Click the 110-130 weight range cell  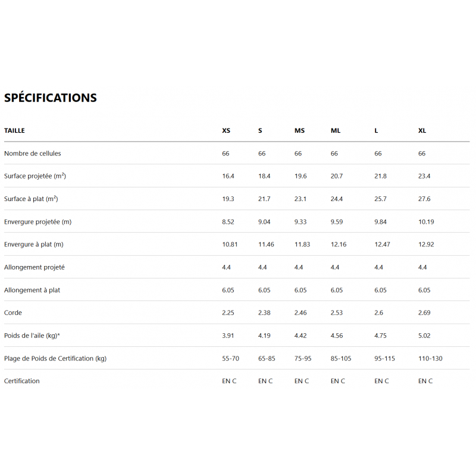(x=430, y=358)
